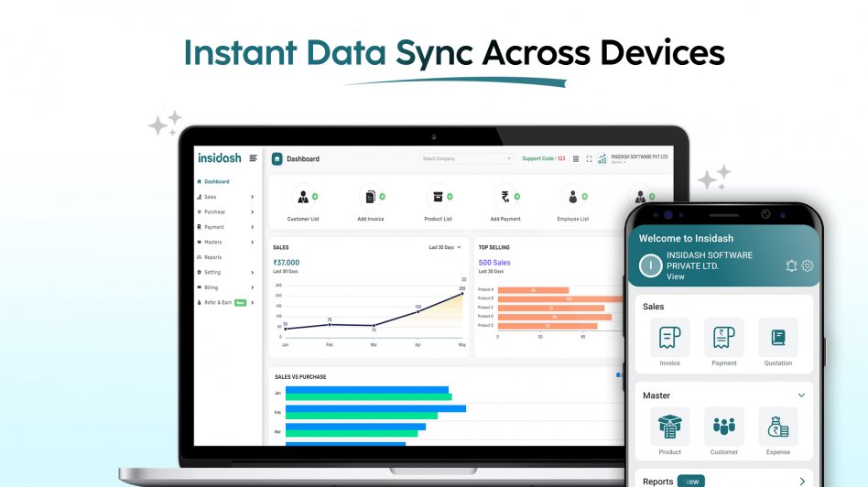Tap the Welcome to Insidash heading
868x487 pixels.
pos(686,239)
